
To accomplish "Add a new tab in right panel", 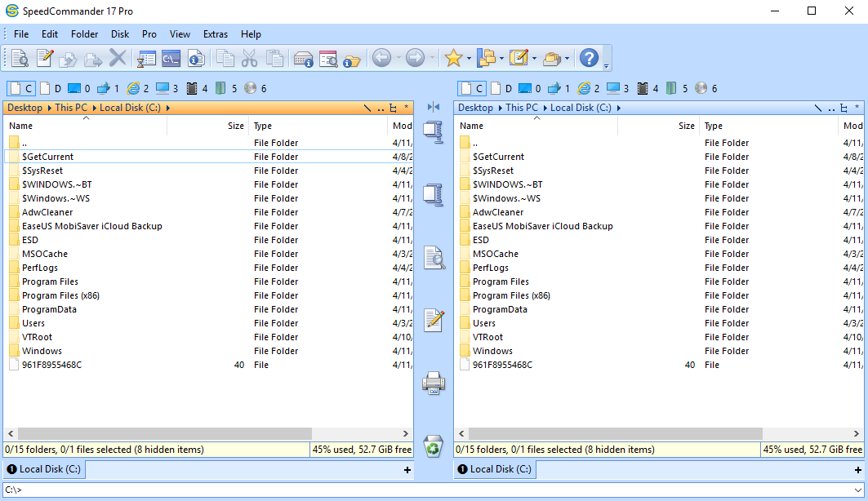I will pyautogui.click(x=857, y=470).
